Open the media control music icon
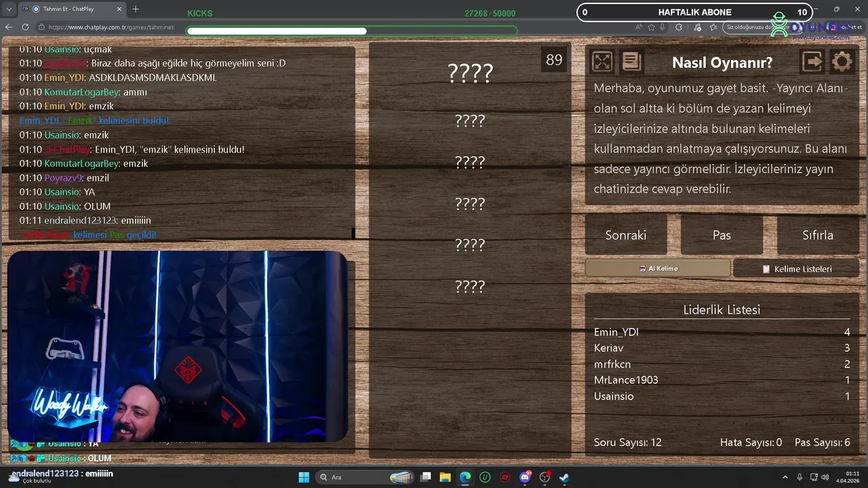The height and width of the screenshot is (488, 868). pos(696,27)
